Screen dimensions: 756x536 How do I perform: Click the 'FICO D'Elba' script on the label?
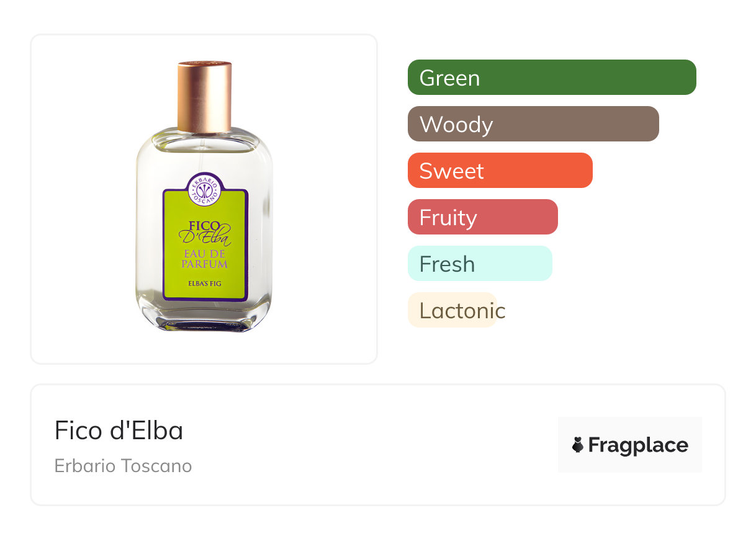pos(205,232)
